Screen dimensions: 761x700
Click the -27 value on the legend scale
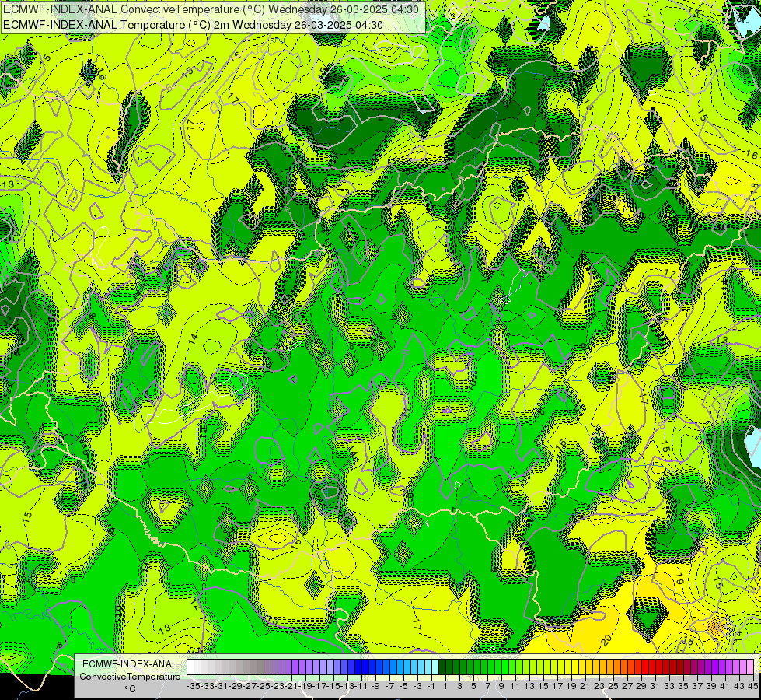point(250,686)
